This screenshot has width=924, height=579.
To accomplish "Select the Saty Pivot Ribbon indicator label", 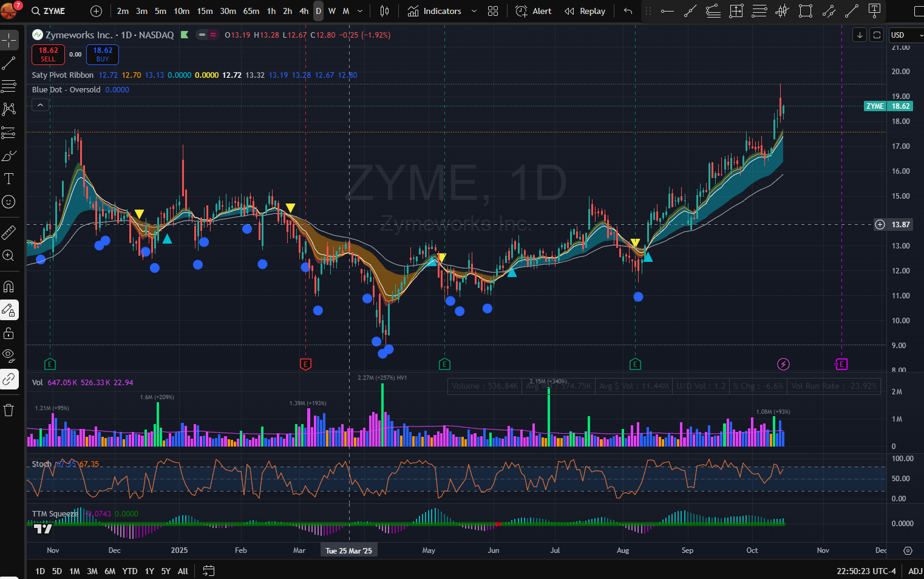I will (x=63, y=75).
